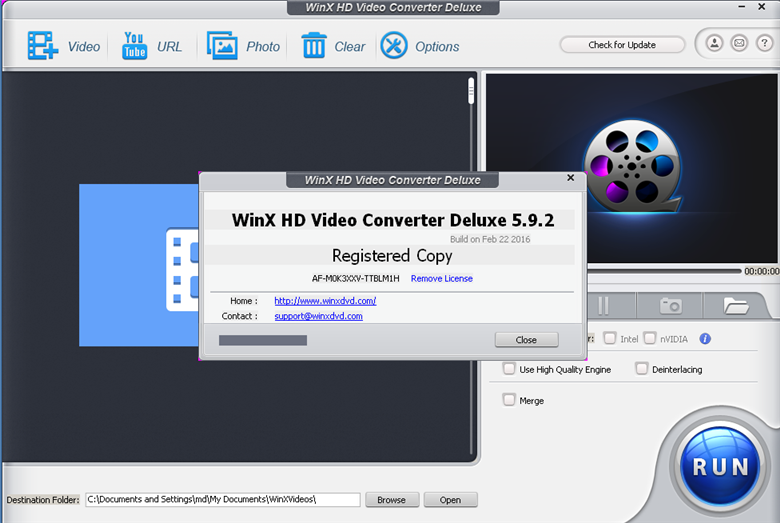
Task: Click the Clear trash can icon
Action: click(314, 46)
